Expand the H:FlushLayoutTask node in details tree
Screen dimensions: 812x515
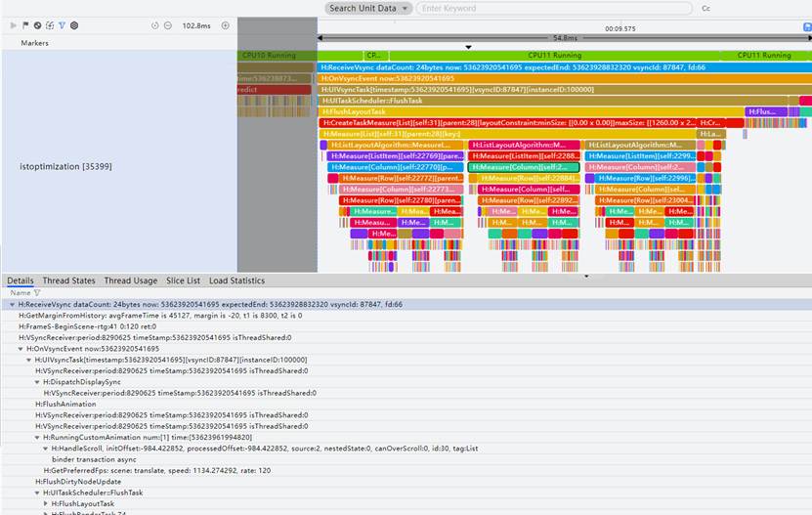click(x=46, y=503)
